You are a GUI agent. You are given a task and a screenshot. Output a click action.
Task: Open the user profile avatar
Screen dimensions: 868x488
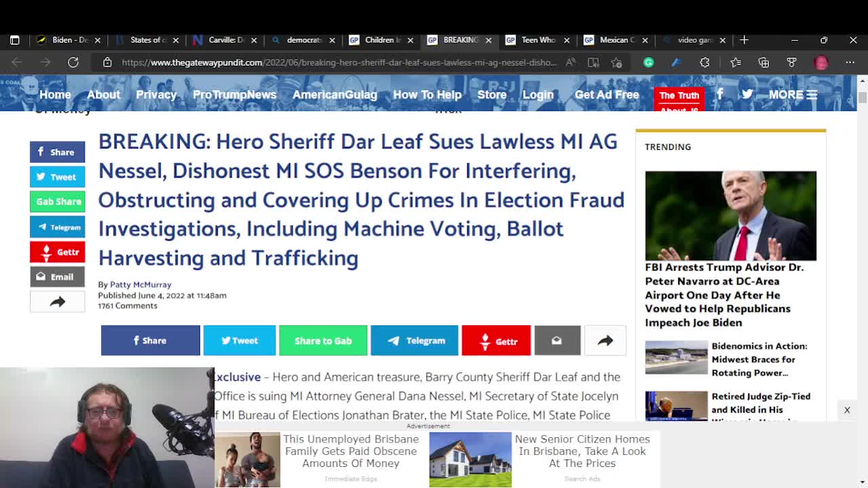821,62
